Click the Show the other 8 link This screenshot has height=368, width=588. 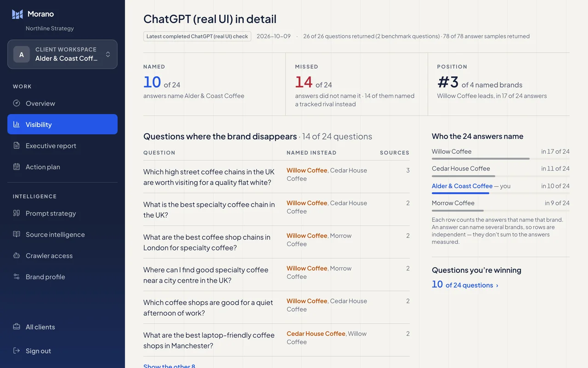pyautogui.click(x=169, y=366)
